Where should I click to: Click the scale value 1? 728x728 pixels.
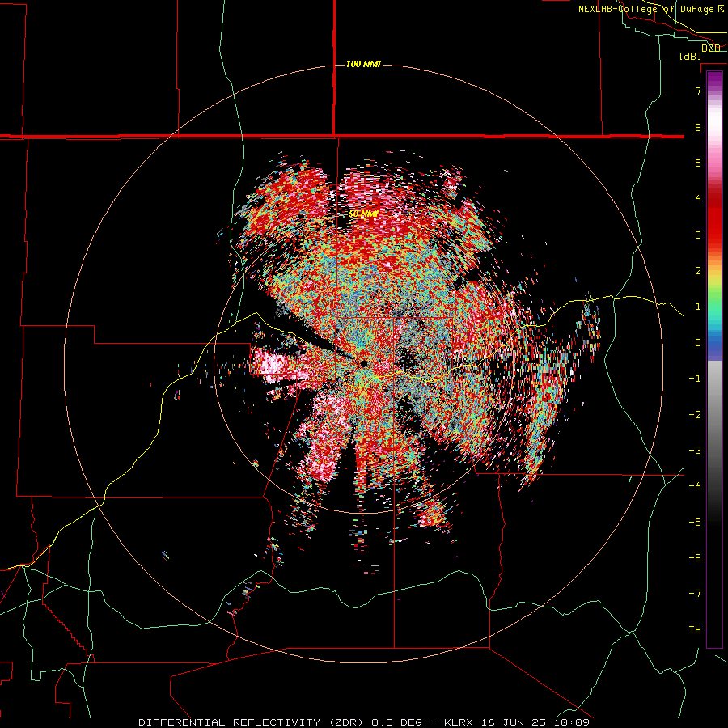[698, 307]
